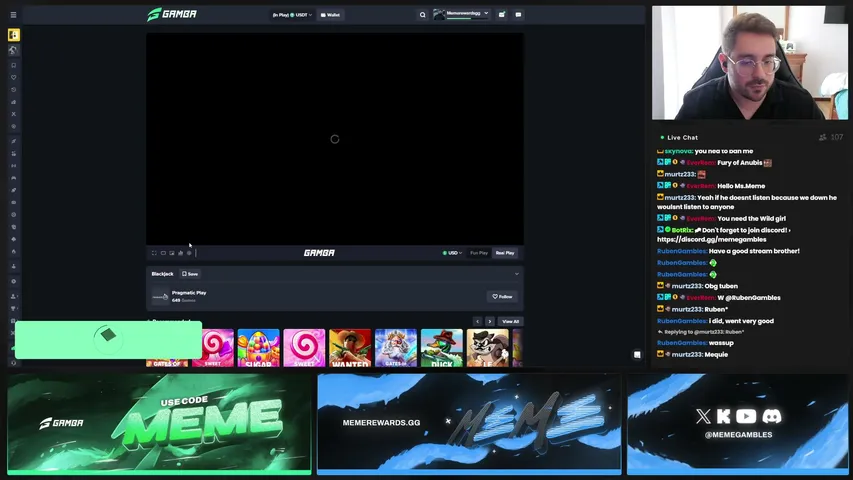Open the hamburger menu in the sidebar
Viewport: 853px width, 480px height.
coord(13,15)
